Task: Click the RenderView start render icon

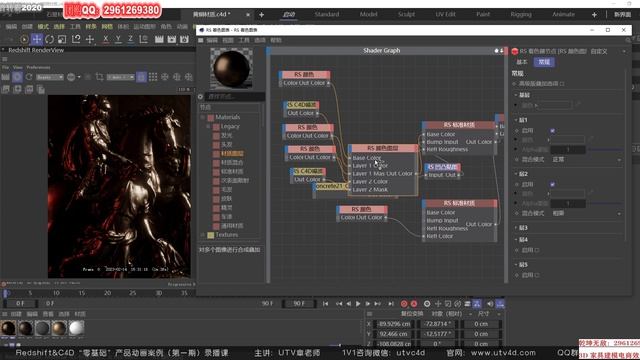Action: click(x=6, y=77)
